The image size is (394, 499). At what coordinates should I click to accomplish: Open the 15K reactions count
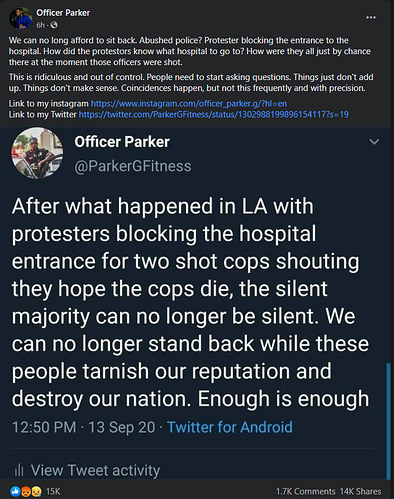click(53, 491)
